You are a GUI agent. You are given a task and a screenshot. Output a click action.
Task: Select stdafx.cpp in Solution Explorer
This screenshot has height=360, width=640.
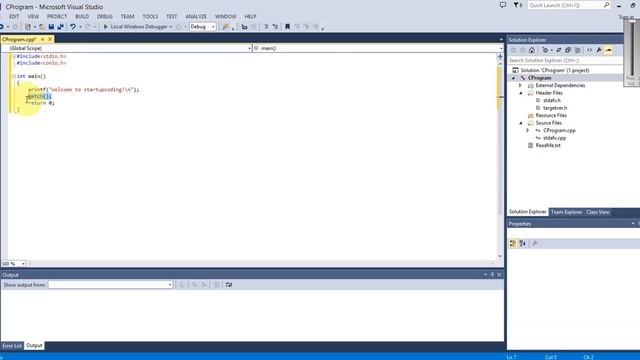click(x=554, y=138)
